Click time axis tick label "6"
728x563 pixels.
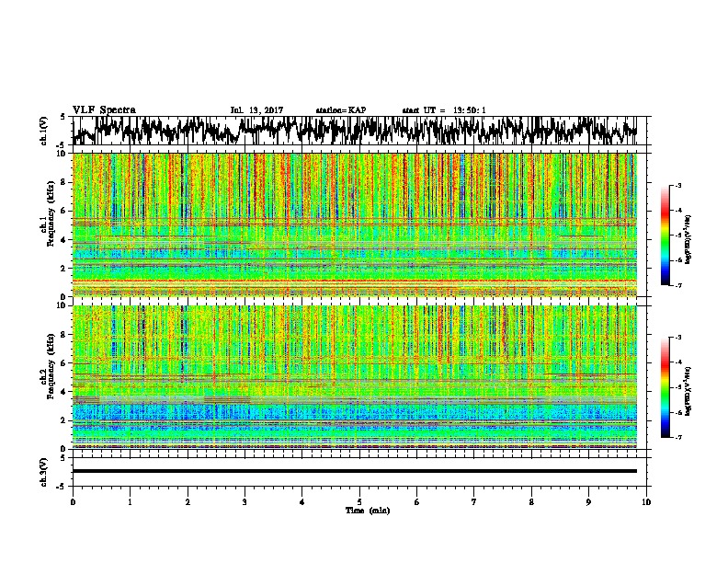tap(417, 502)
